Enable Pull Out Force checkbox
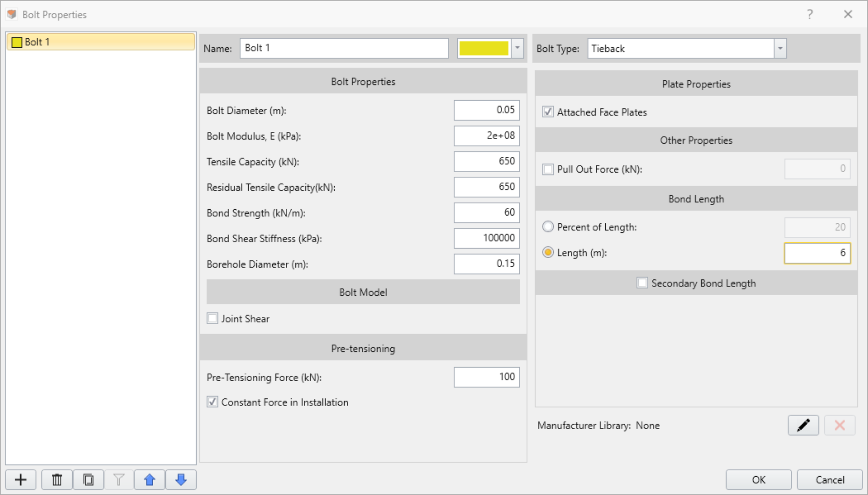 (x=548, y=169)
